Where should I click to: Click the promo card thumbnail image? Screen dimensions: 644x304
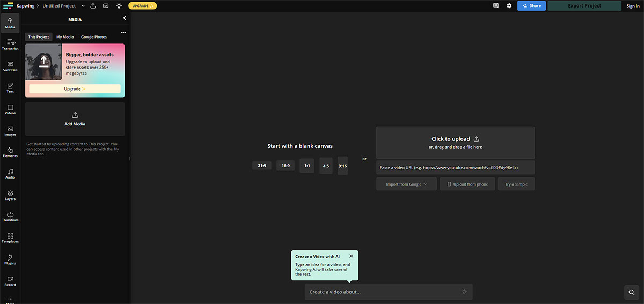pos(43,62)
